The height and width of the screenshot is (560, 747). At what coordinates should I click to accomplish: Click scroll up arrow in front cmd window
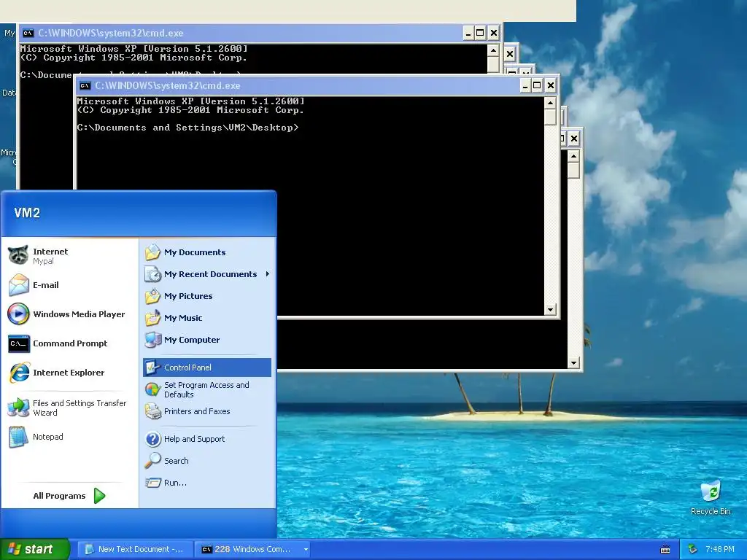click(x=550, y=103)
